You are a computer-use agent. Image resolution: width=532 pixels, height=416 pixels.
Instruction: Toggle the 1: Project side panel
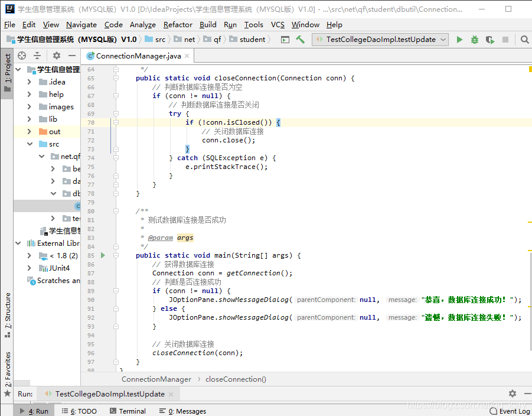point(7,73)
